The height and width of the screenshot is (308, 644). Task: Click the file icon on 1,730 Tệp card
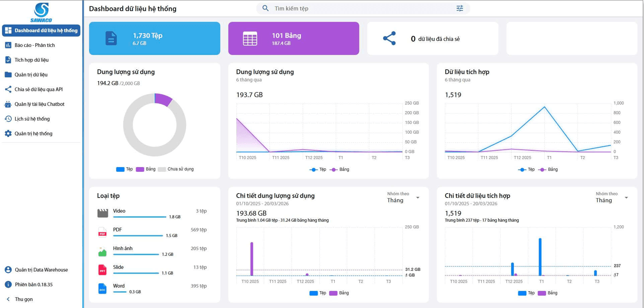point(111,38)
